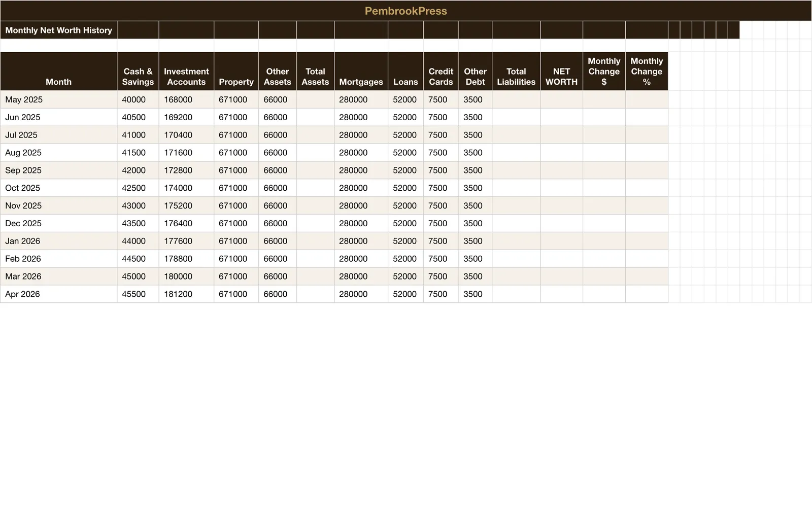Select the Total Assets column header
Image resolution: width=812 pixels, height=522 pixels.
(316, 72)
